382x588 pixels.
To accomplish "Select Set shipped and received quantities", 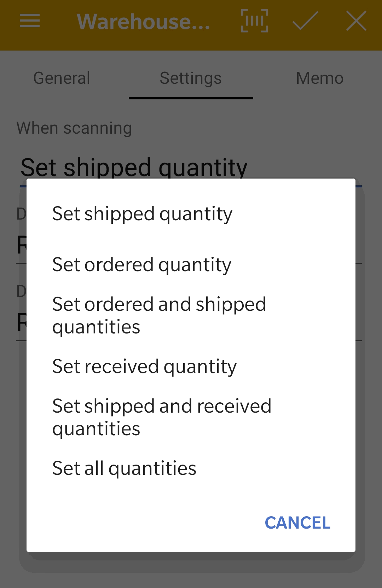I will click(191, 417).
